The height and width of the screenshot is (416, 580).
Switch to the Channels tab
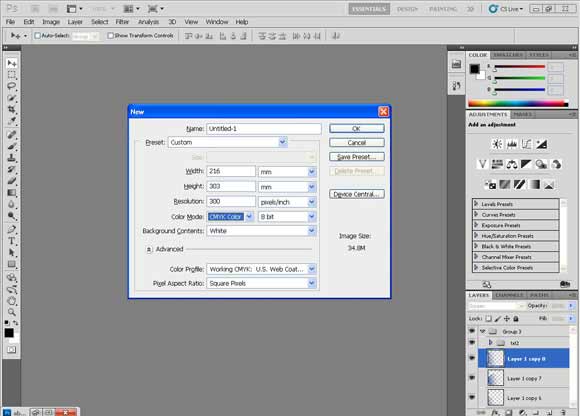coord(509,295)
